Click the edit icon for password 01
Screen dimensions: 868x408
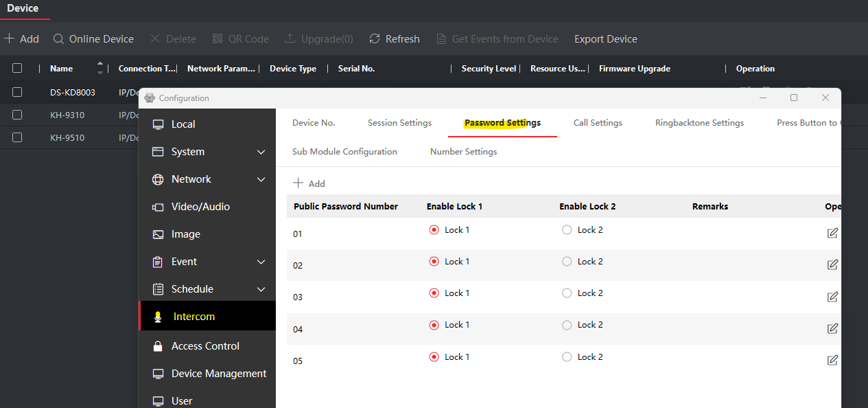(x=832, y=233)
